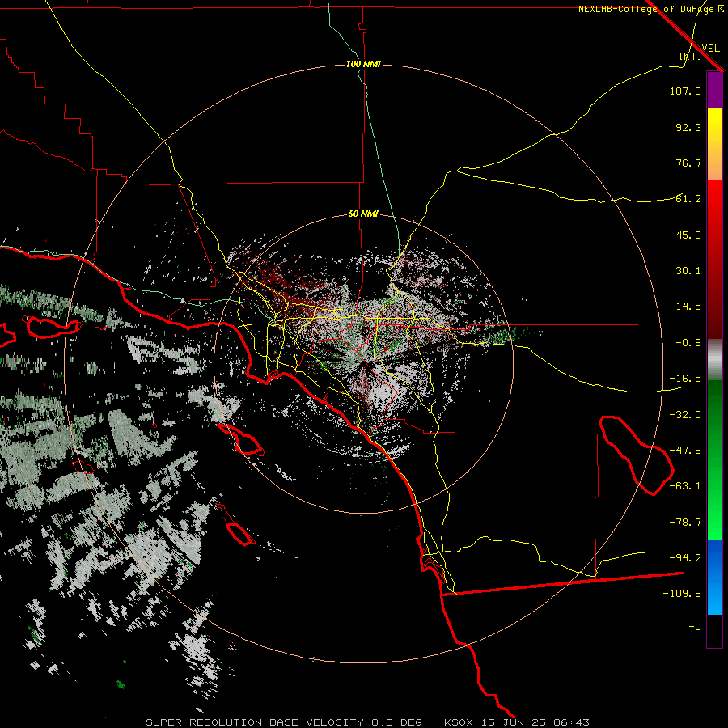Screen dimensions: 728x728
Task: Click the [KT] units label
Action: pyautogui.click(x=691, y=56)
